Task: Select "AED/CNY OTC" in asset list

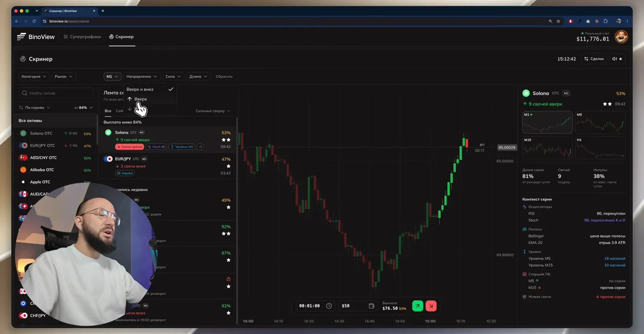Action: click(x=56, y=158)
